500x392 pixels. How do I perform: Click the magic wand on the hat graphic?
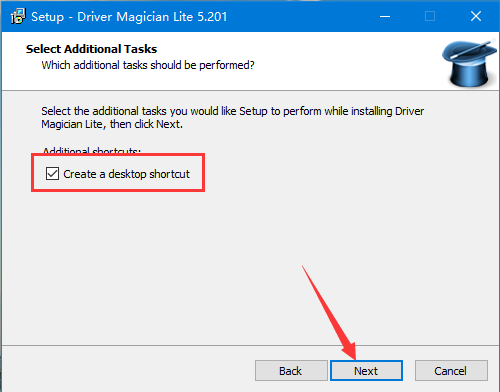472,49
